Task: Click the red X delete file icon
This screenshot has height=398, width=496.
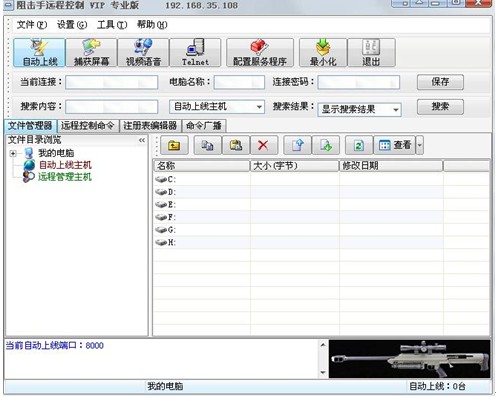Action: coord(263,145)
